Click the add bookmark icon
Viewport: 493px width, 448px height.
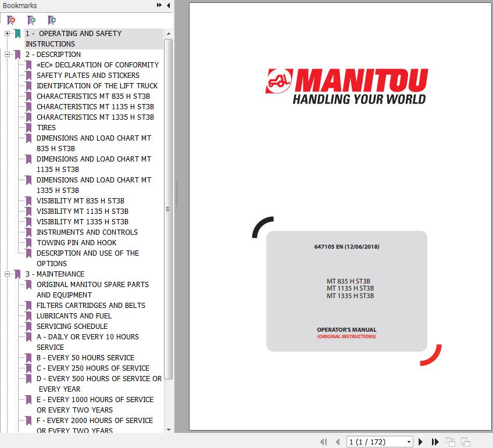tap(31, 20)
